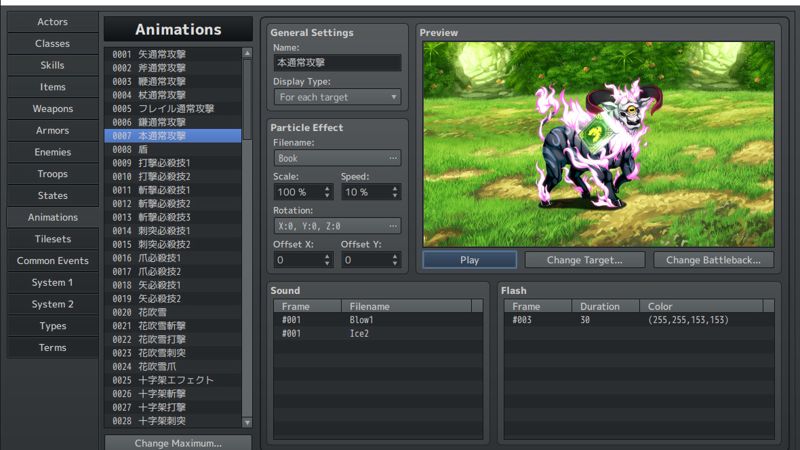Click the animation list scrollbar thumb

(x=247, y=99)
